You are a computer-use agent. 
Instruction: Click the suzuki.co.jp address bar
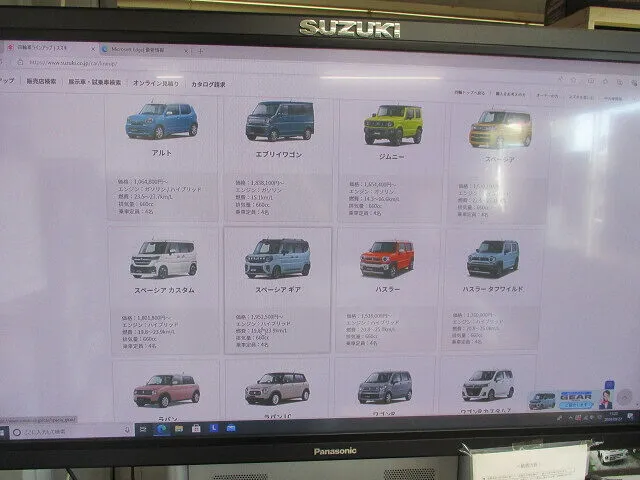tap(73, 63)
